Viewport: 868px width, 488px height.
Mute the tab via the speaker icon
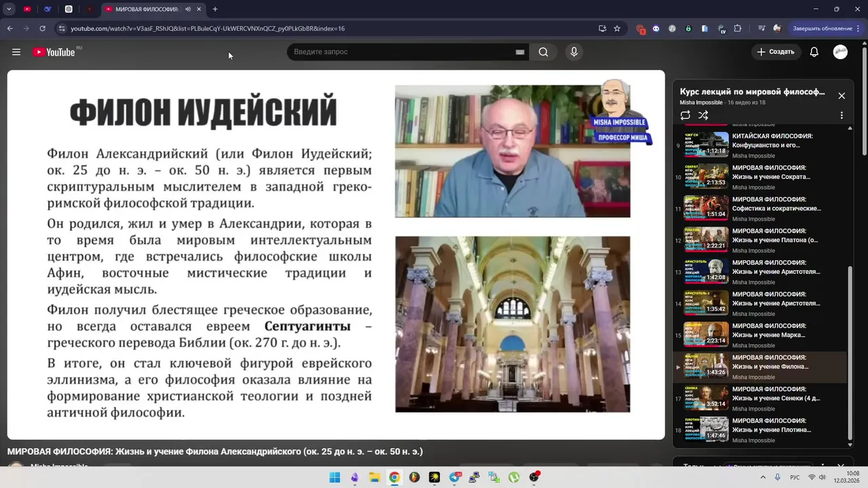click(x=188, y=9)
